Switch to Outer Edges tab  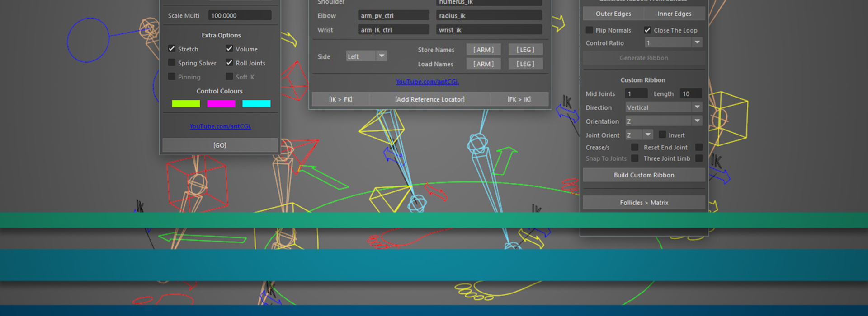613,14
